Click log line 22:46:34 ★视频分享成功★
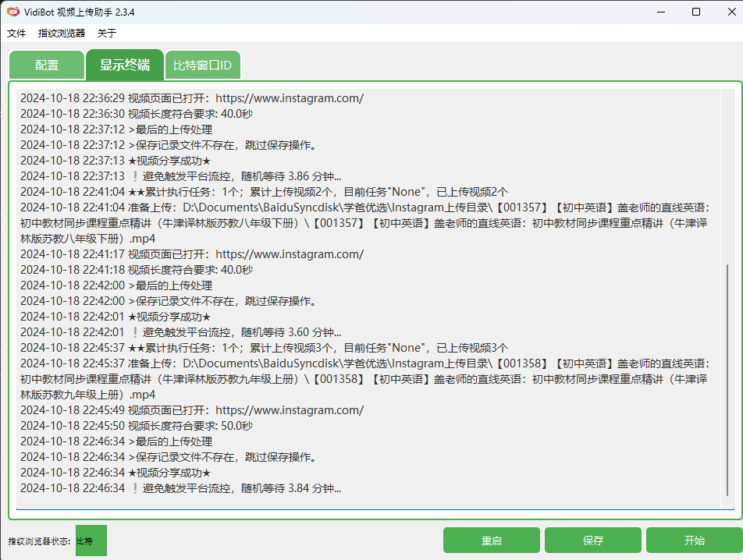 tap(116, 473)
